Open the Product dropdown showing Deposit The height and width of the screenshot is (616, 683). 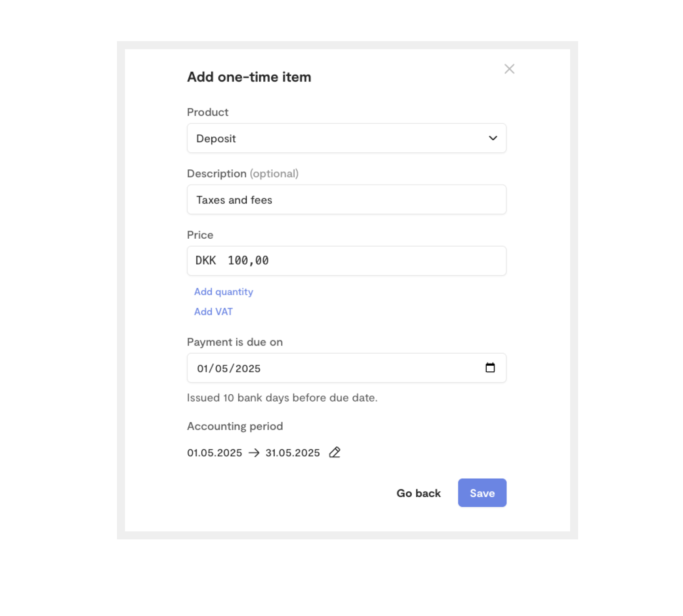tap(346, 138)
